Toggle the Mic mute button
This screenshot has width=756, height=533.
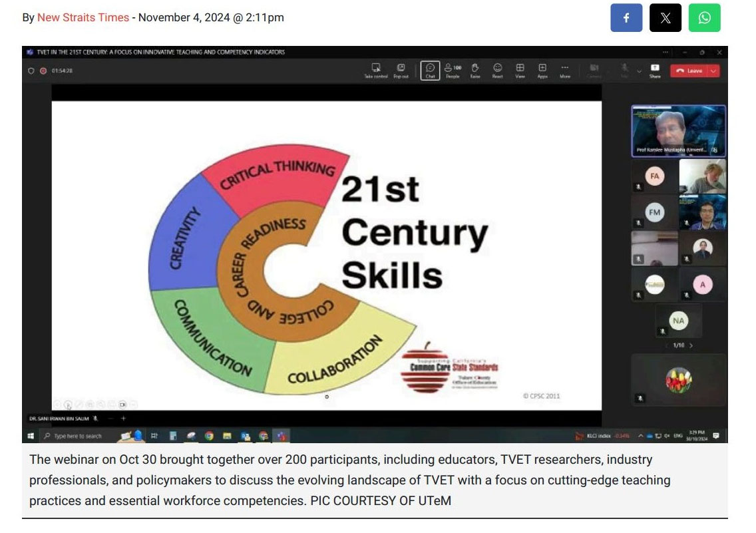click(x=625, y=69)
